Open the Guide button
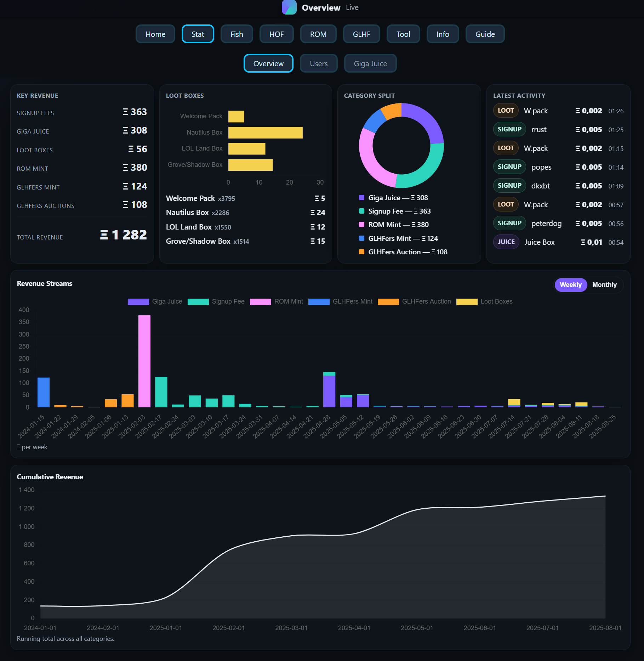 [485, 34]
